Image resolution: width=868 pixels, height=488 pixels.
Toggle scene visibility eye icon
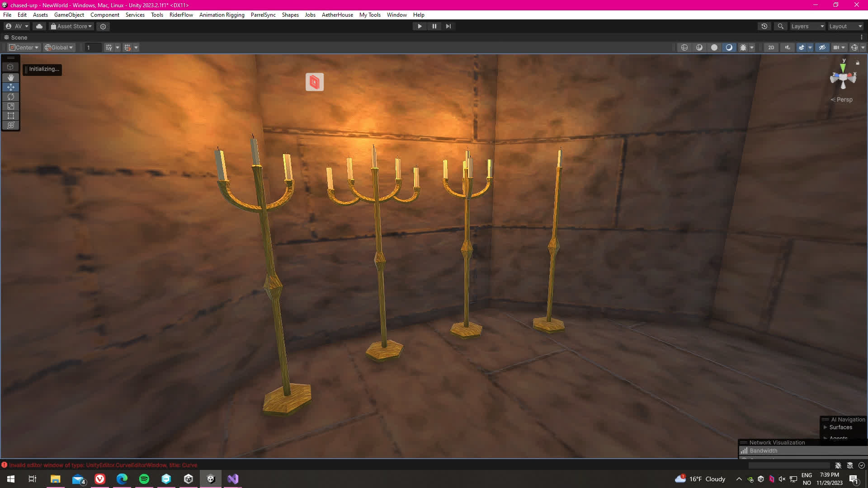(x=822, y=47)
